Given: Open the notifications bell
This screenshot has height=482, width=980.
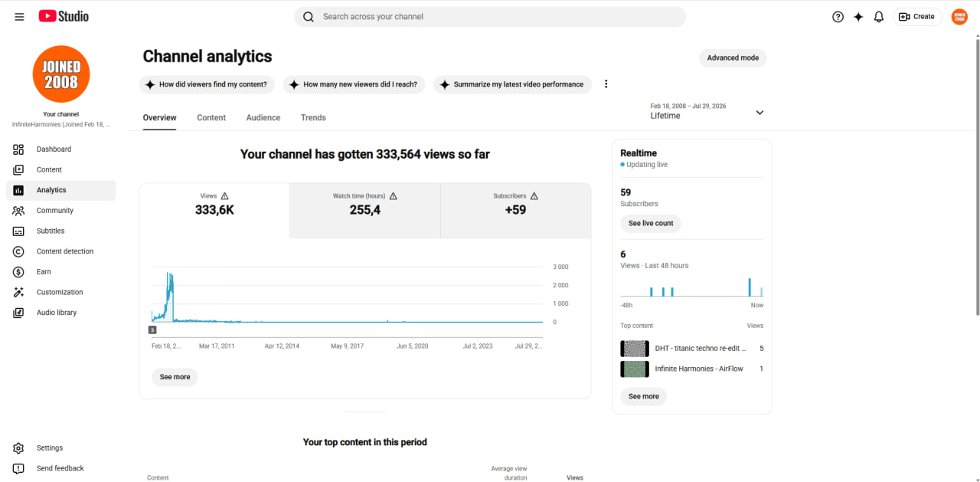Looking at the screenshot, I should [x=879, y=17].
